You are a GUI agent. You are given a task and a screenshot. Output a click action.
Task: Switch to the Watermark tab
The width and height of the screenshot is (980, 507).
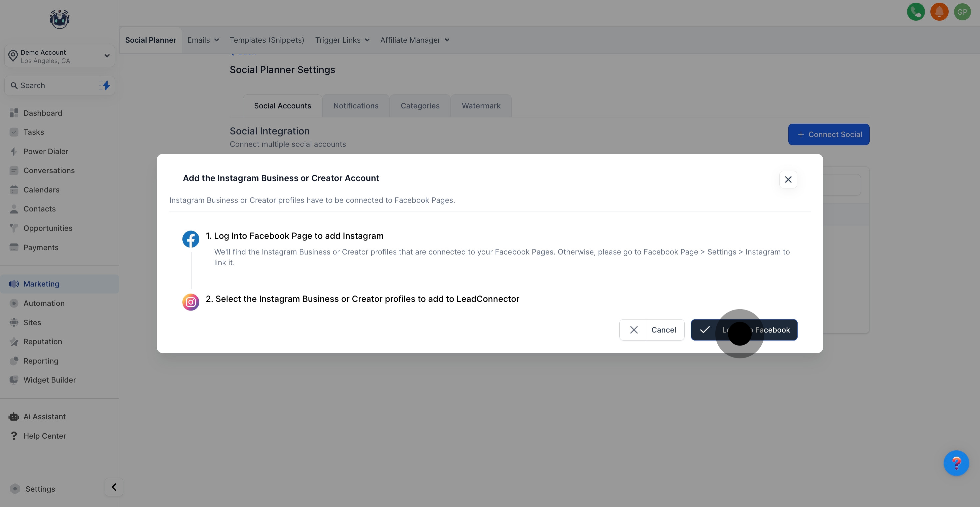point(481,106)
